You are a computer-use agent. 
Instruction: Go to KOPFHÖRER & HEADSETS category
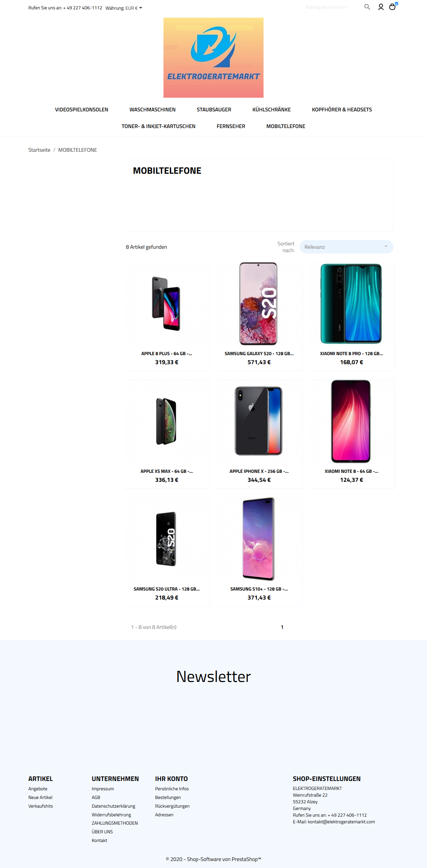[342, 109]
